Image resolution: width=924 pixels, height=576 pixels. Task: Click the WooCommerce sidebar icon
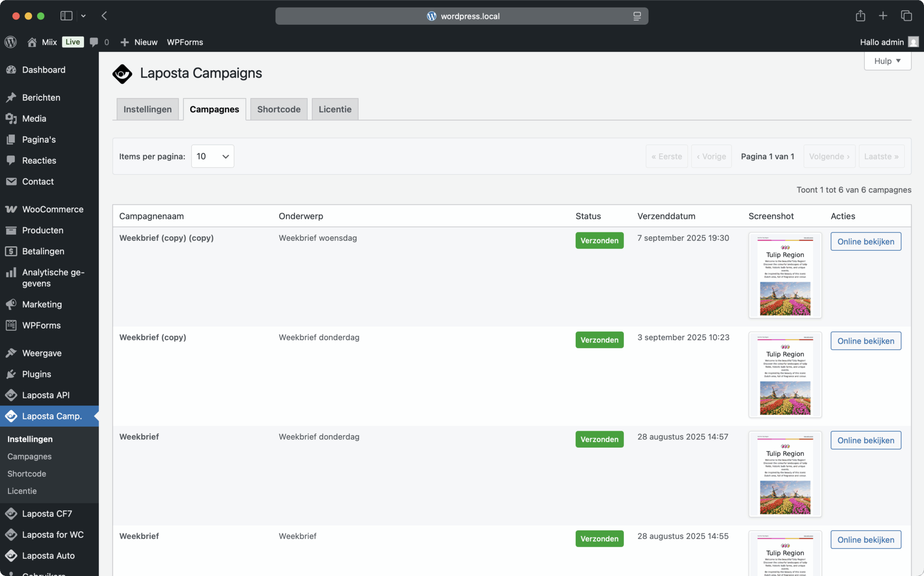click(x=11, y=209)
